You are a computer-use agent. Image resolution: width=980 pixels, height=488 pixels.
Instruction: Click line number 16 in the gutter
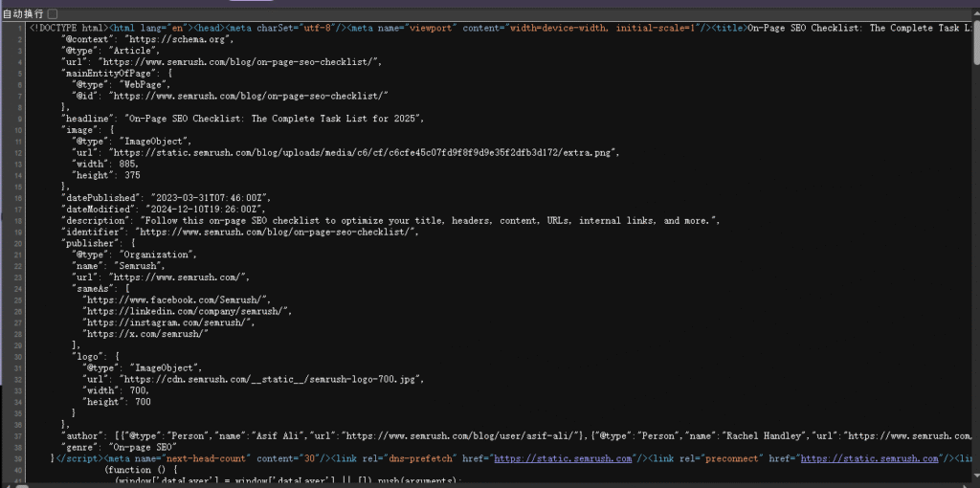20,197
